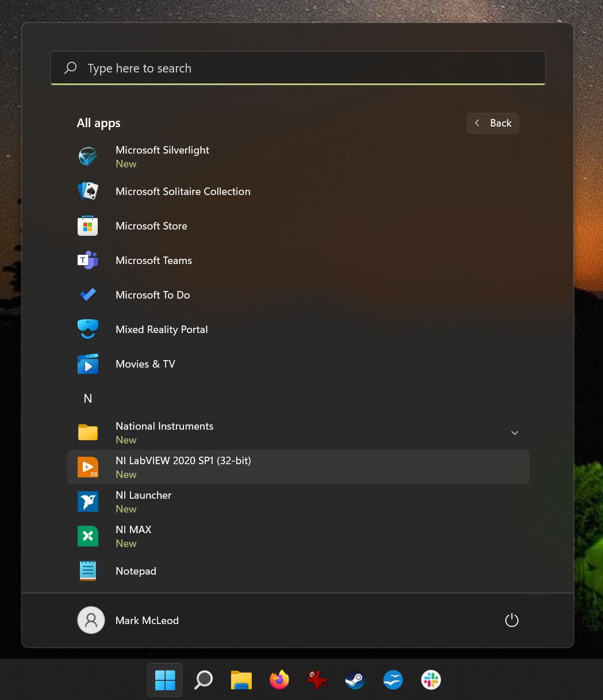Focus the 'Type here to search' field
The image size is (603, 700).
tap(298, 68)
